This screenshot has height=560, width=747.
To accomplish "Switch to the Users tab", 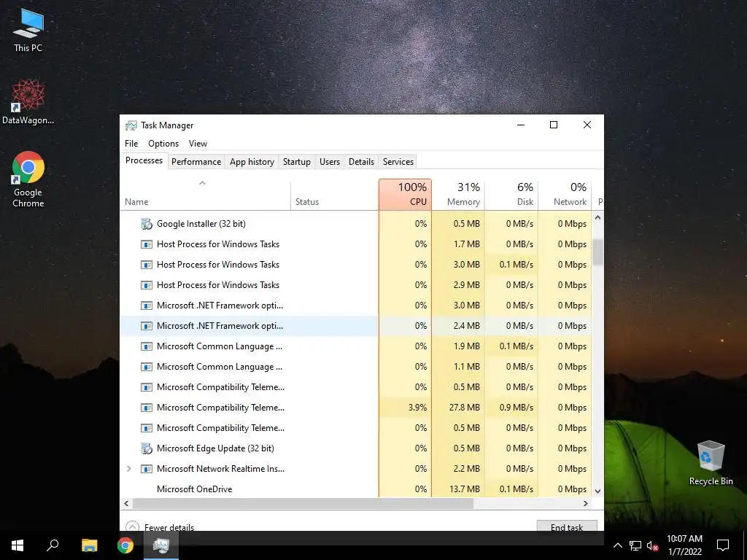I will click(x=330, y=161).
